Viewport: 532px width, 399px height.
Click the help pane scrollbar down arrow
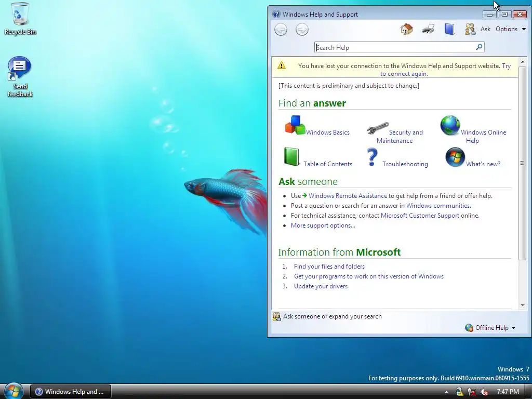523,305
